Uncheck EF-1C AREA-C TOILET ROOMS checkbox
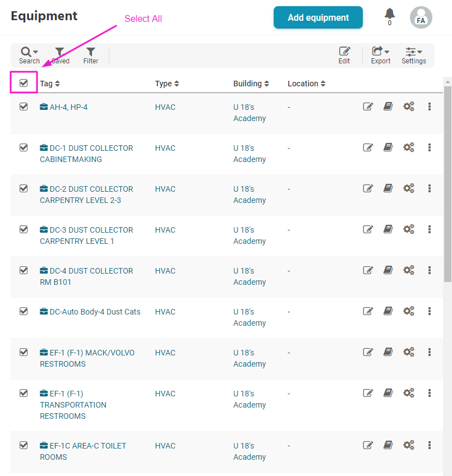 click(x=24, y=445)
